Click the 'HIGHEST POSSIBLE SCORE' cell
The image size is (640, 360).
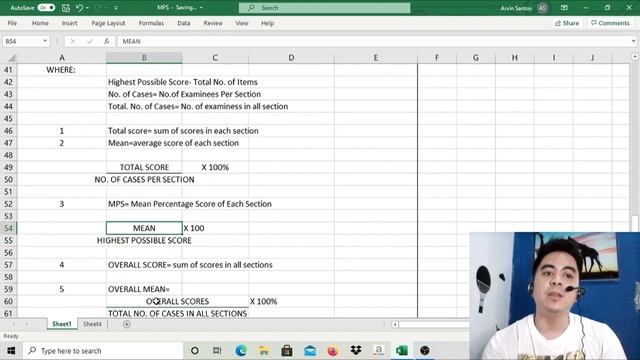click(144, 240)
